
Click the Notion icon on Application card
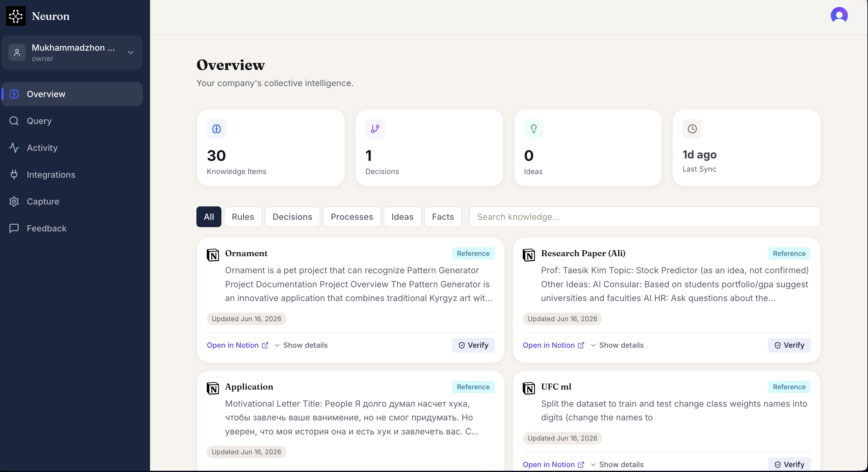213,388
